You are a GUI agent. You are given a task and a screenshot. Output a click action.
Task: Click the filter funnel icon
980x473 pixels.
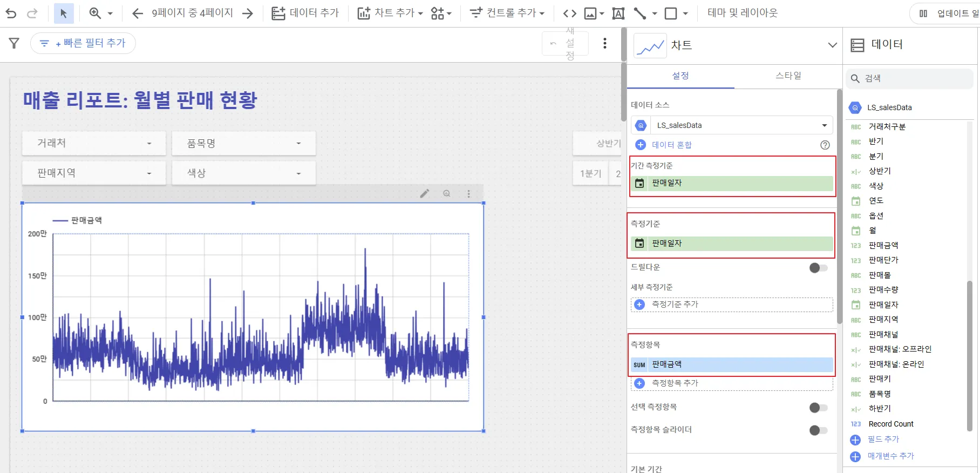pyautogui.click(x=15, y=43)
